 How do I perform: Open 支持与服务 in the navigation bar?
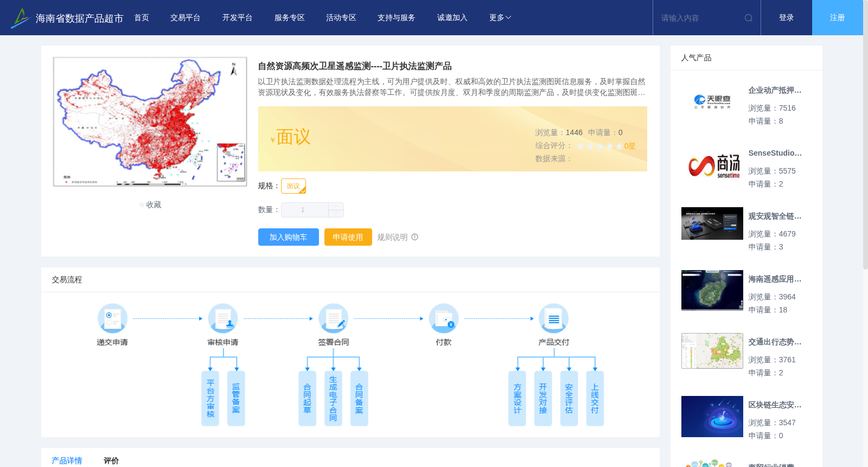click(x=397, y=18)
